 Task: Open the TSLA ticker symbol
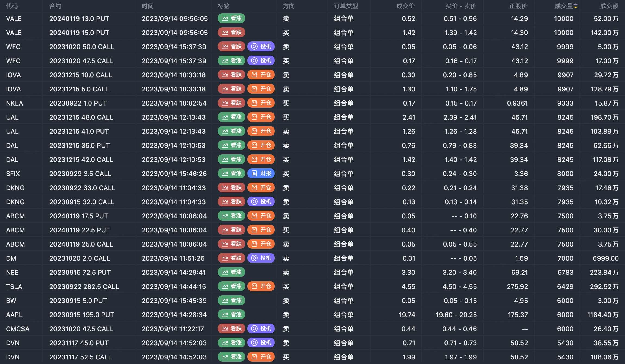tap(14, 286)
